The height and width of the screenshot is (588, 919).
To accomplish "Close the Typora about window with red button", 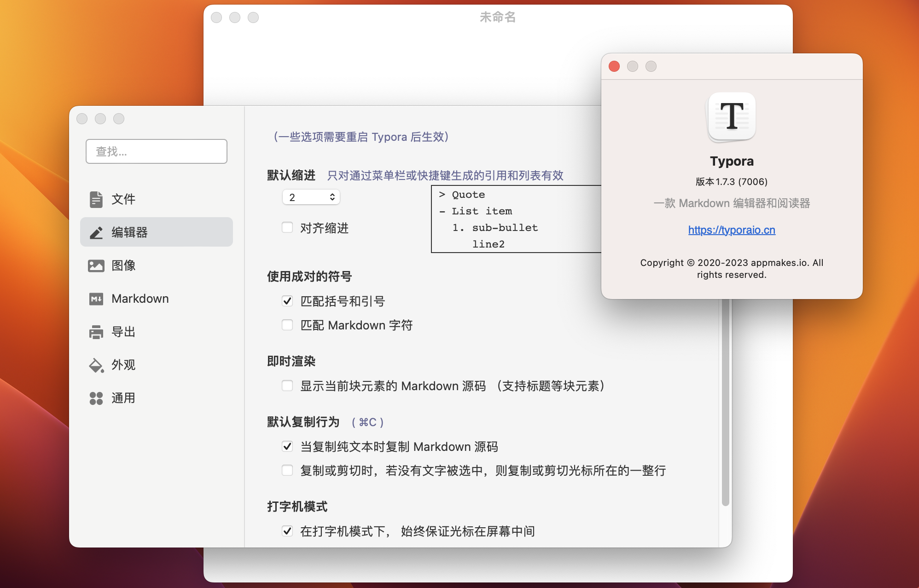I will click(614, 66).
